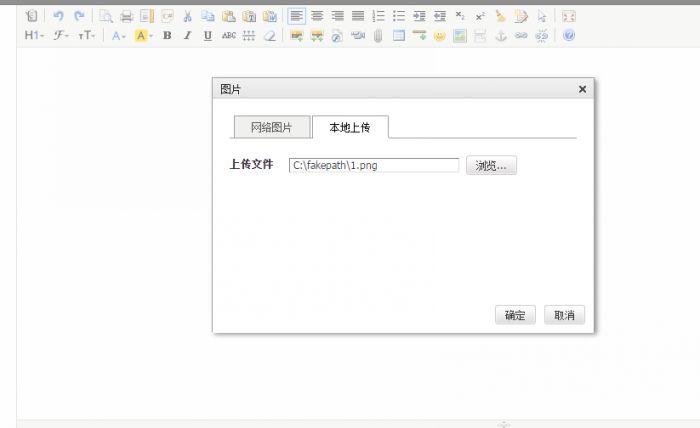Click the copy icon
This screenshot has width=700, height=428.
[x=208, y=16]
